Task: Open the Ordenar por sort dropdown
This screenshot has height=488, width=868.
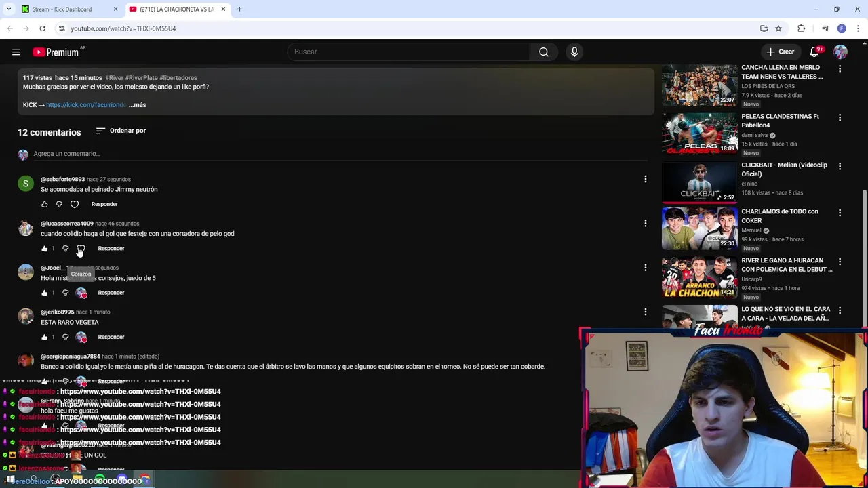Action: 121,131
